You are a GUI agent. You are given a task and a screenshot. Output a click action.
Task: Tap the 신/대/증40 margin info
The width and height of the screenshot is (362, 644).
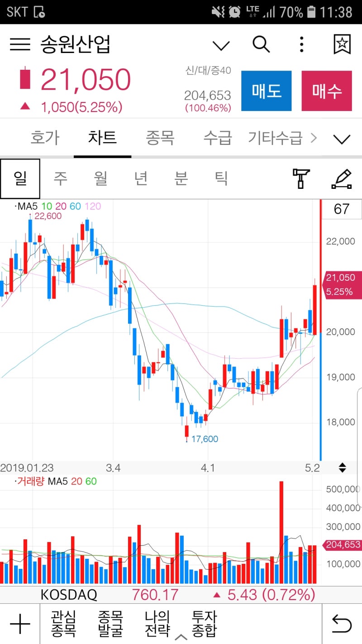[x=209, y=70]
